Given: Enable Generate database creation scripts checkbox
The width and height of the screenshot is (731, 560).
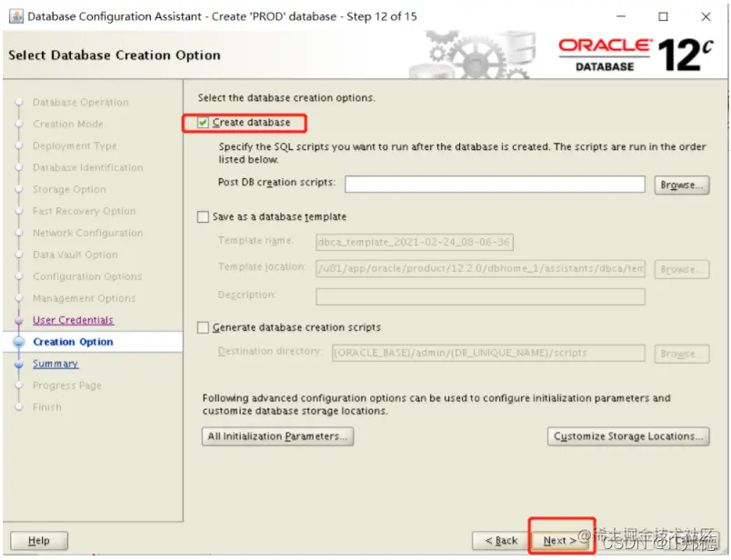Looking at the screenshot, I should click(203, 327).
